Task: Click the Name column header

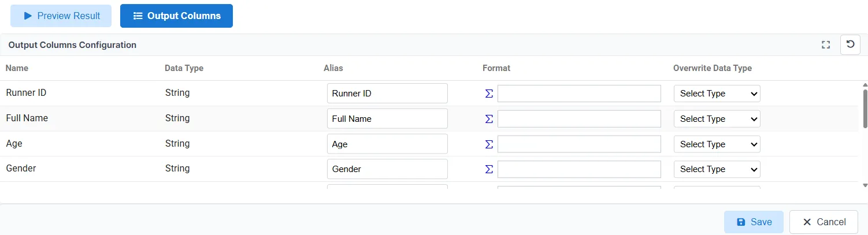Action: click(x=17, y=68)
